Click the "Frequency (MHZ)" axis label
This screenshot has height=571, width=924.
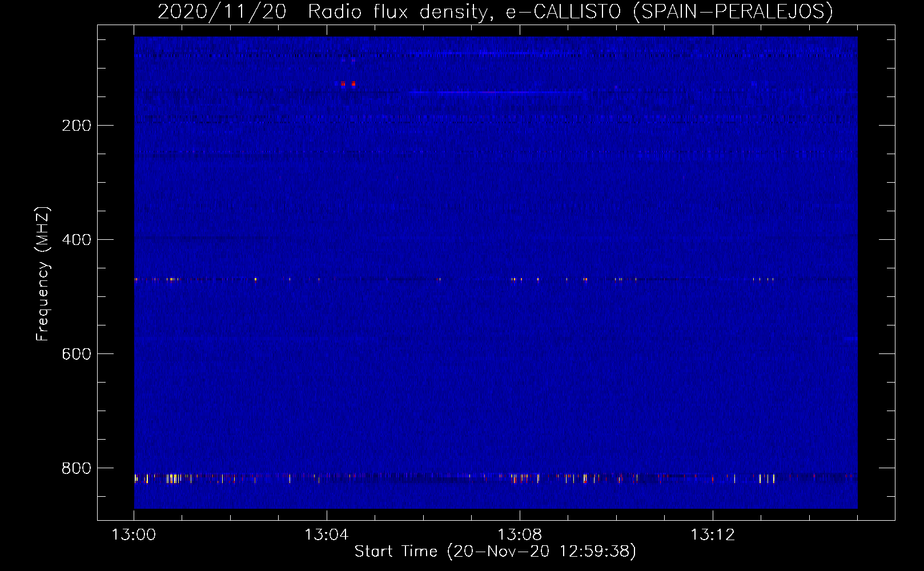pyautogui.click(x=43, y=274)
